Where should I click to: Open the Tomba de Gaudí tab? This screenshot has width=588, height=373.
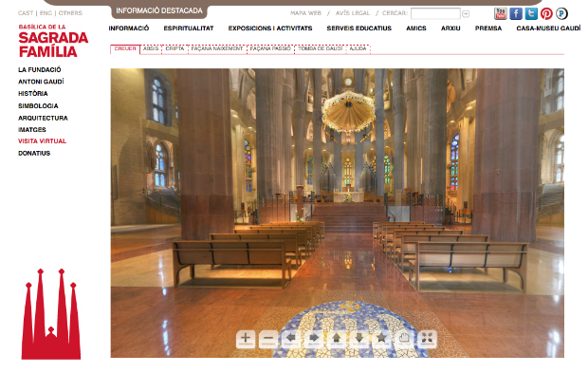[x=321, y=48]
